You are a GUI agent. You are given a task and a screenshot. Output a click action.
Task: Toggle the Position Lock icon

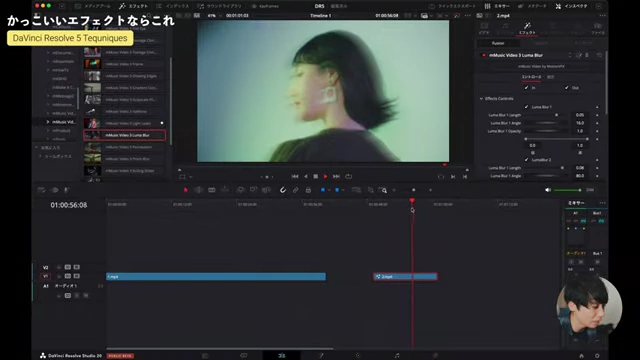308,190
